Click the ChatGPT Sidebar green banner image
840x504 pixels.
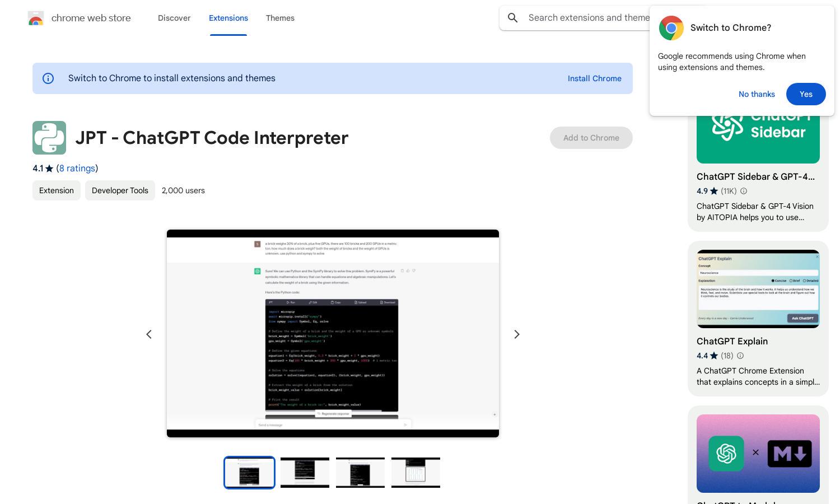point(758,139)
